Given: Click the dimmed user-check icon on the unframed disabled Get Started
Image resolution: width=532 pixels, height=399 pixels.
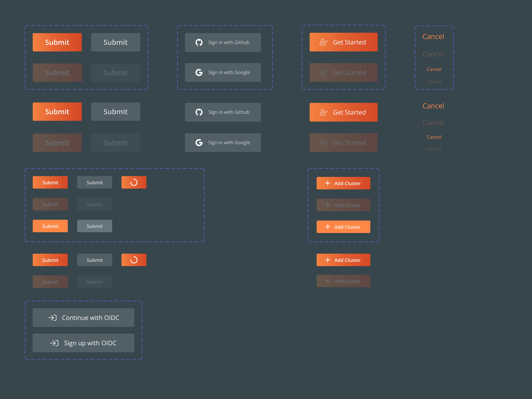Looking at the screenshot, I should 323,143.
